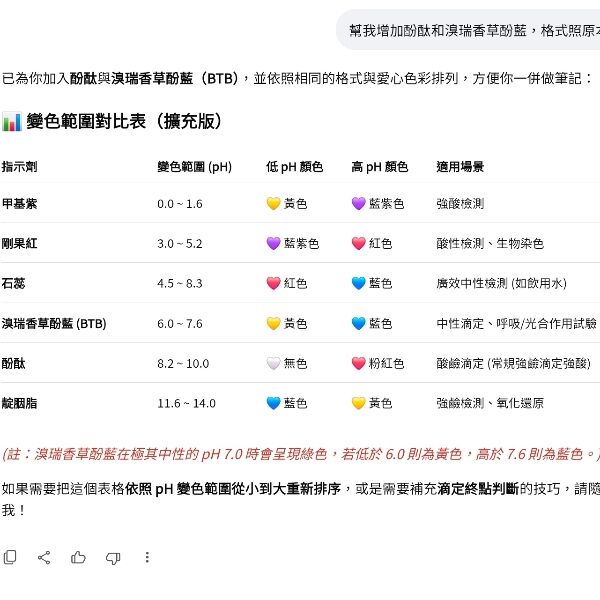Share the response via share icon

pyautogui.click(x=44, y=558)
